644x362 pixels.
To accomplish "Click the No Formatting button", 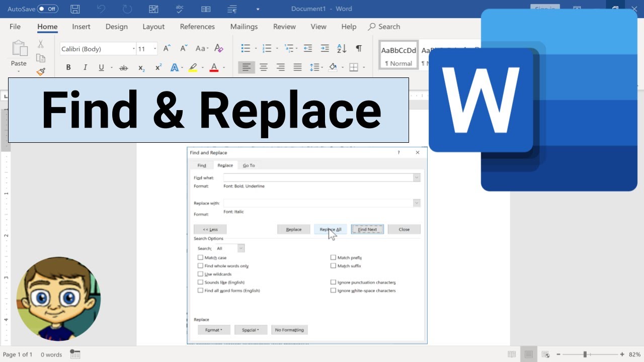I will click(x=289, y=330).
